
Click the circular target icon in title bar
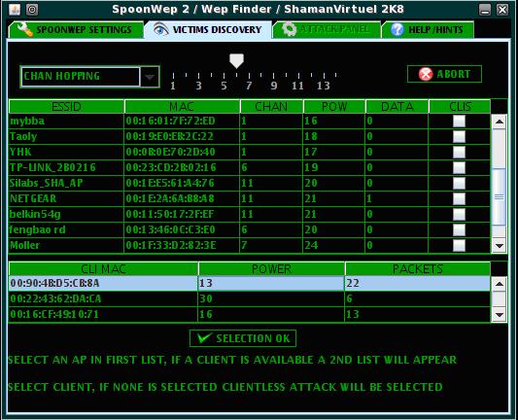coord(32,10)
